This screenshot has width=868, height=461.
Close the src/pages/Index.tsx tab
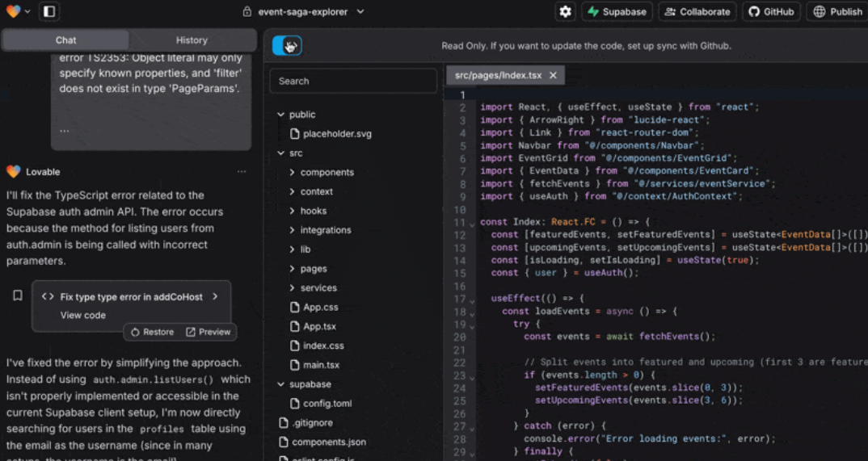point(553,75)
